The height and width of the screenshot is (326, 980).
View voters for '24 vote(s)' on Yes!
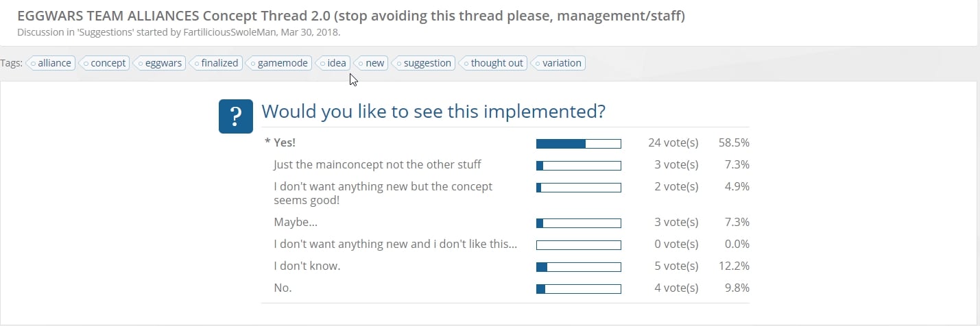coord(673,143)
